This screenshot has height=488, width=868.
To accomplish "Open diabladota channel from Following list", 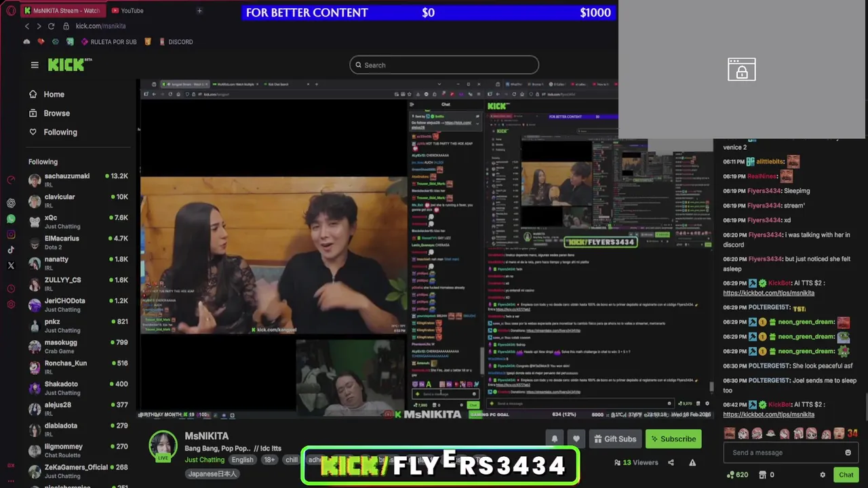I will tap(78, 430).
